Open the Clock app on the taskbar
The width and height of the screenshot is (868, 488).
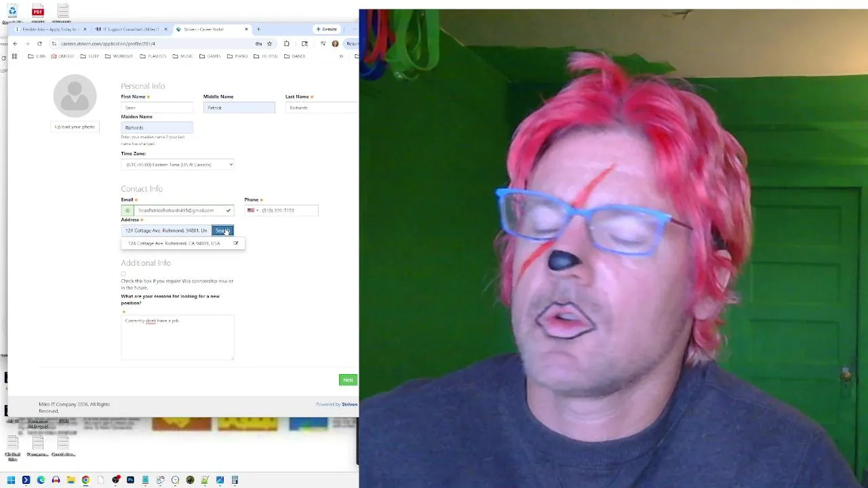point(175,480)
